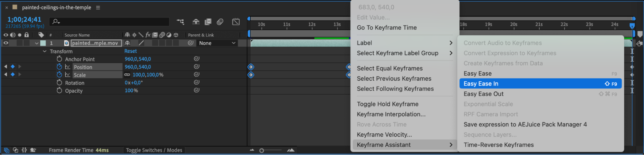Expand or collapse the Layer Switches pane
The width and height of the screenshot is (644, 155).
pyautogui.click(x=6, y=150)
